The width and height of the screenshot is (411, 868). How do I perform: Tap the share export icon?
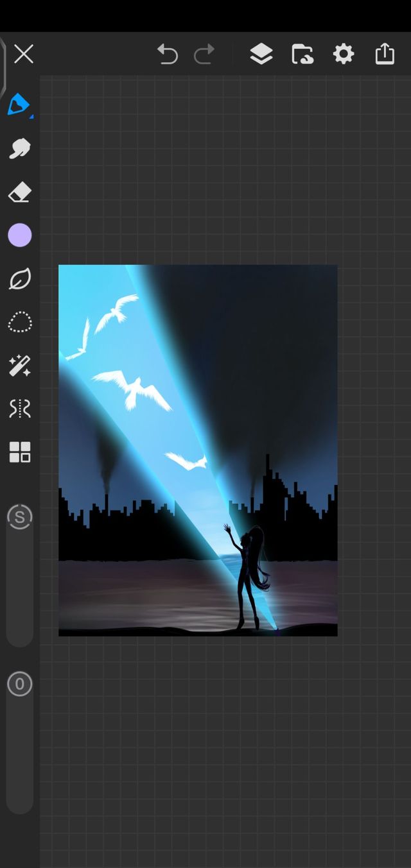[384, 54]
